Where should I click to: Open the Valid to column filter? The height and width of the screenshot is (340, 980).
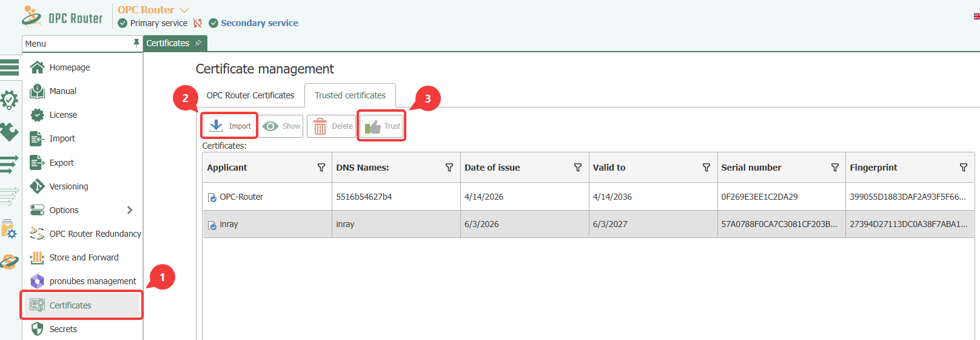click(x=706, y=168)
